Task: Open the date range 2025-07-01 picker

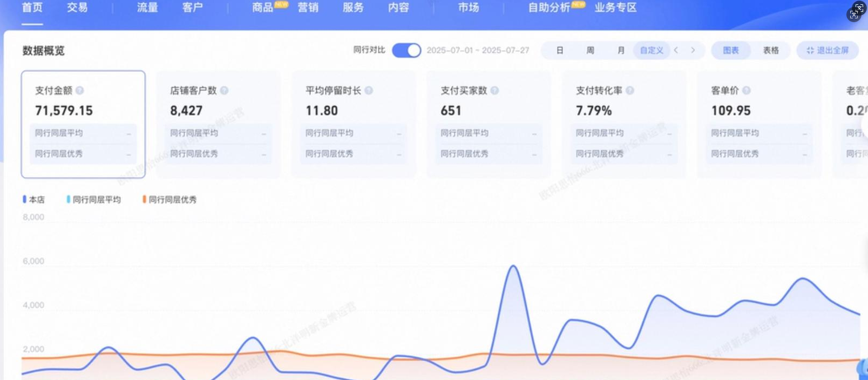Action: pos(478,50)
